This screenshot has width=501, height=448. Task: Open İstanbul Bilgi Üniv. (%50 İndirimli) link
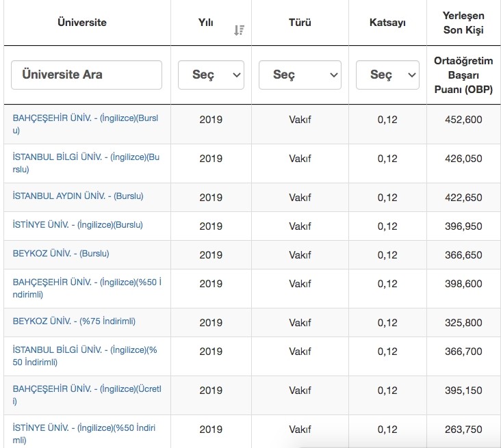click(x=85, y=356)
